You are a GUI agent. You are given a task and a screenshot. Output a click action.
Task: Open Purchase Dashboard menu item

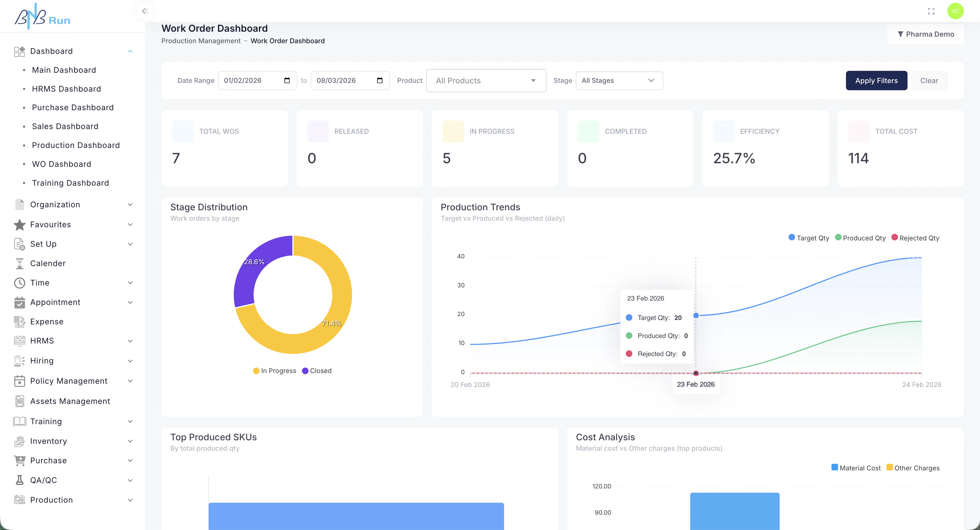click(73, 108)
